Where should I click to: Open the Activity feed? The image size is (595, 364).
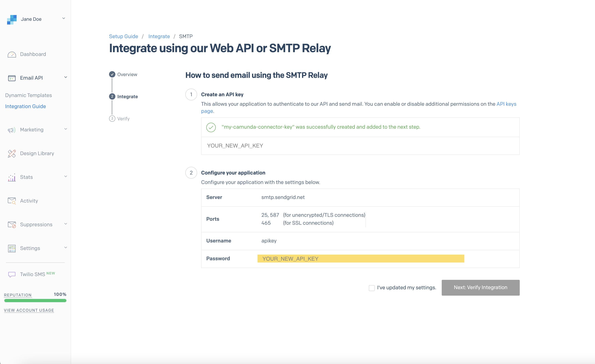[29, 201]
